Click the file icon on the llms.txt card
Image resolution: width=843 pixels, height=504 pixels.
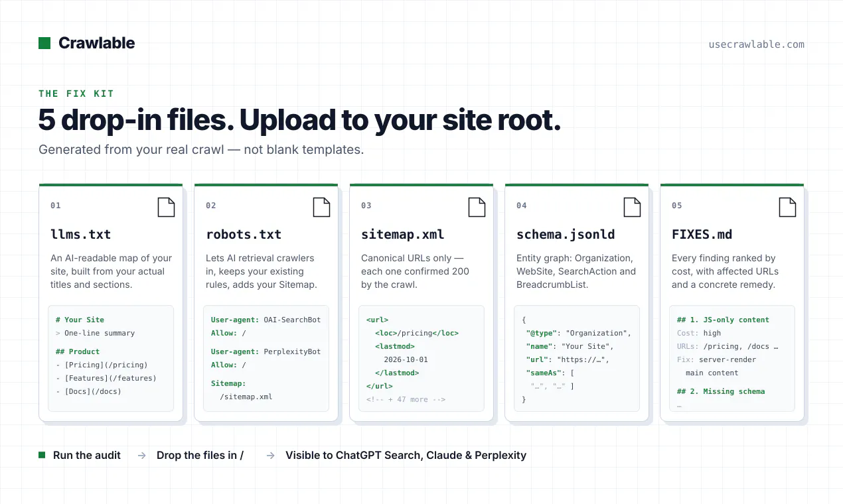coord(166,207)
